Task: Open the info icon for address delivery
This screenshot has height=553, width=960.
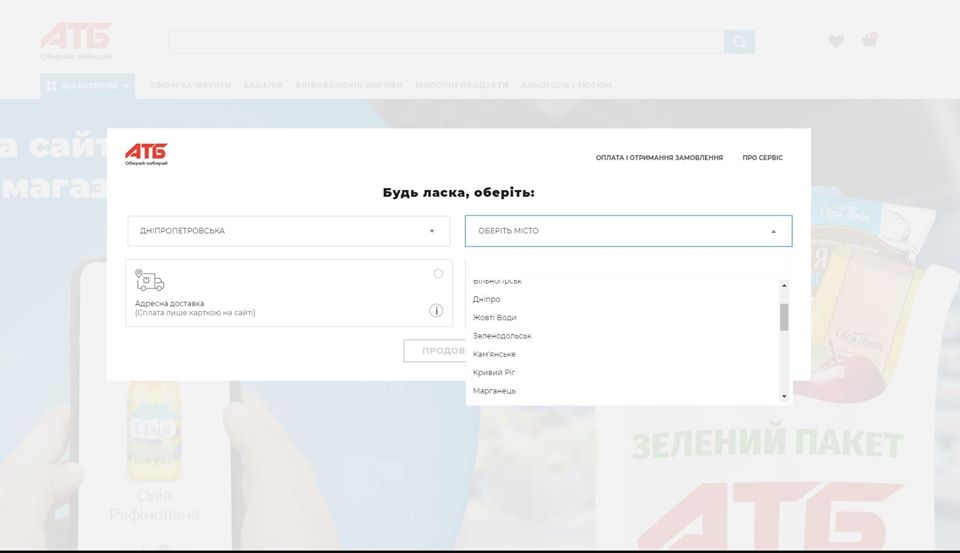Action: coord(436,310)
